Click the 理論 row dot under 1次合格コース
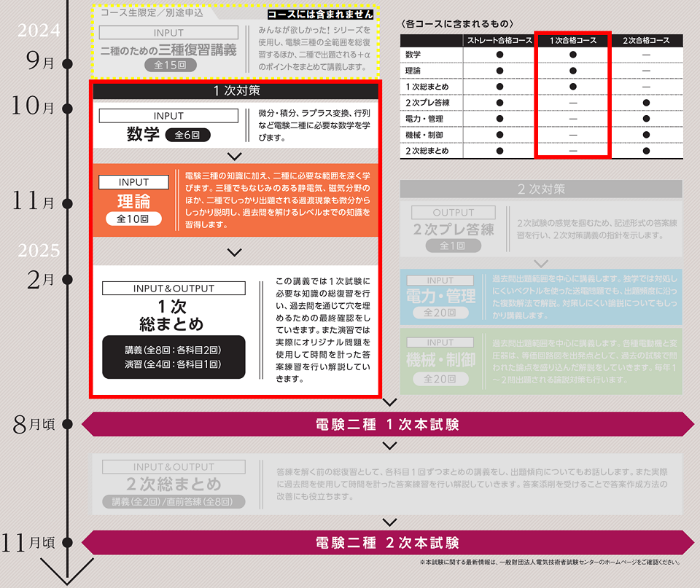Viewport: 700px width, 588px height. pyautogui.click(x=572, y=71)
